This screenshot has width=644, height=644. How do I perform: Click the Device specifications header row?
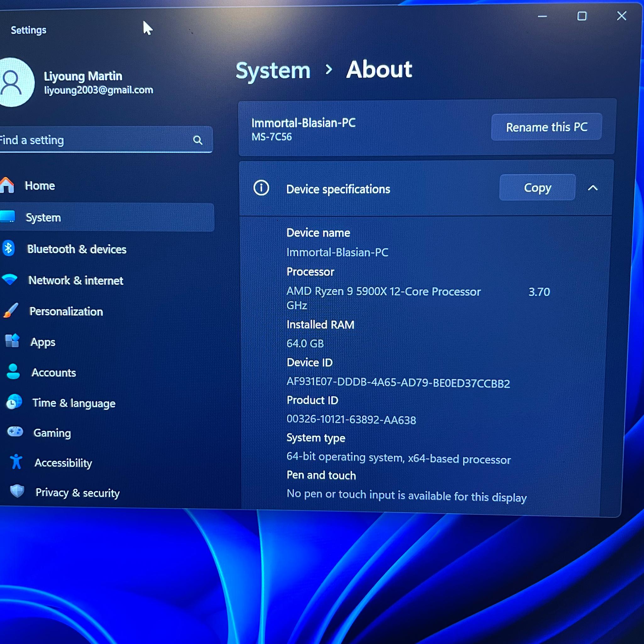coord(426,188)
